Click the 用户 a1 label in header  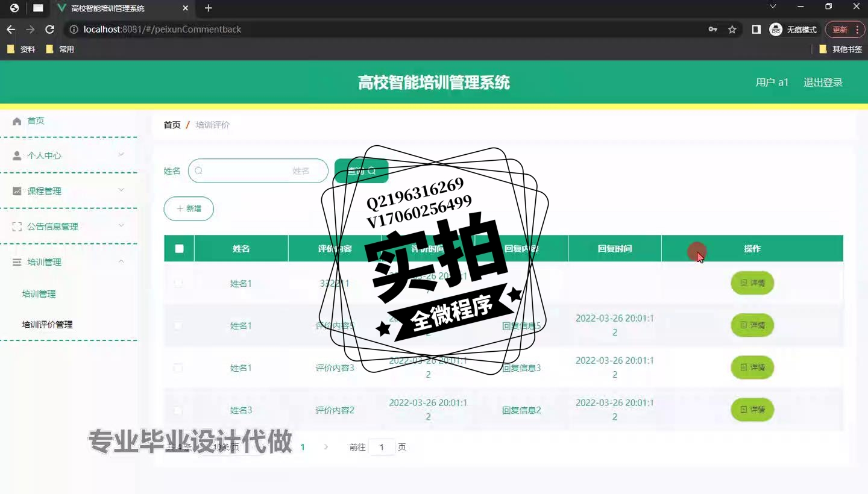click(772, 83)
